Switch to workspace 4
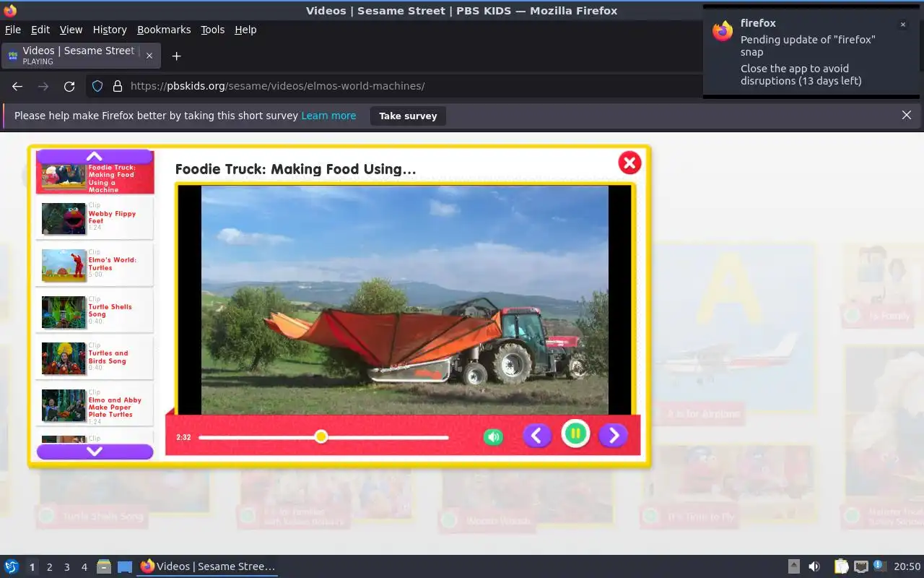Image resolution: width=924 pixels, height=578 pixels. point(84,567)
